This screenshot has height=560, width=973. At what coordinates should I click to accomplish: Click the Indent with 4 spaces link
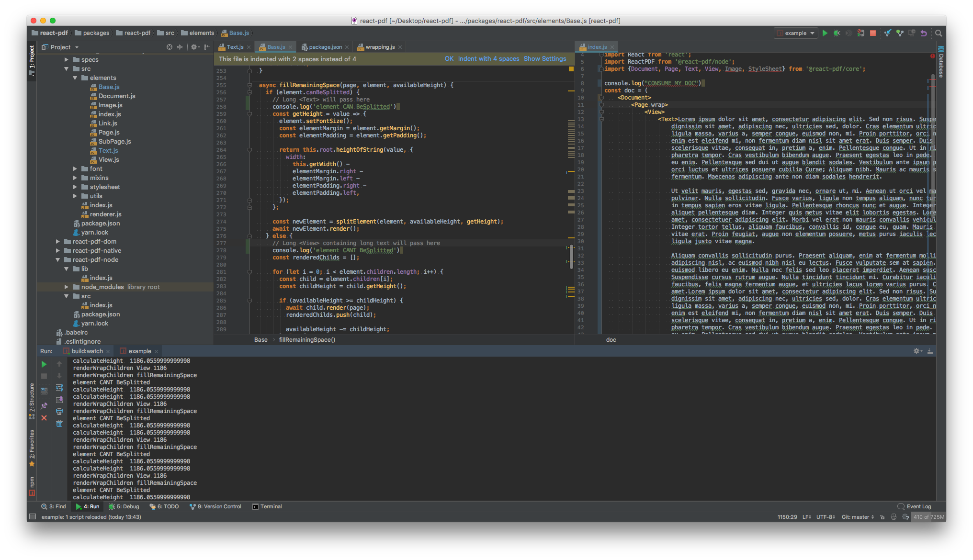coord(488,59)
